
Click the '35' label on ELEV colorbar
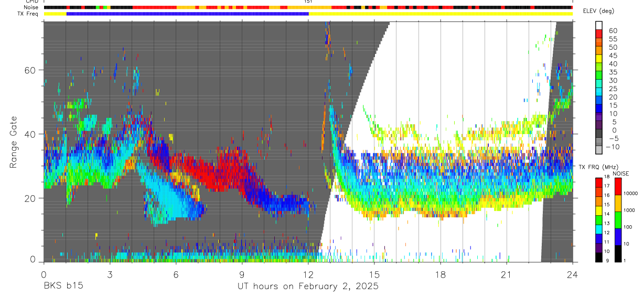click(x=613, y=72)
